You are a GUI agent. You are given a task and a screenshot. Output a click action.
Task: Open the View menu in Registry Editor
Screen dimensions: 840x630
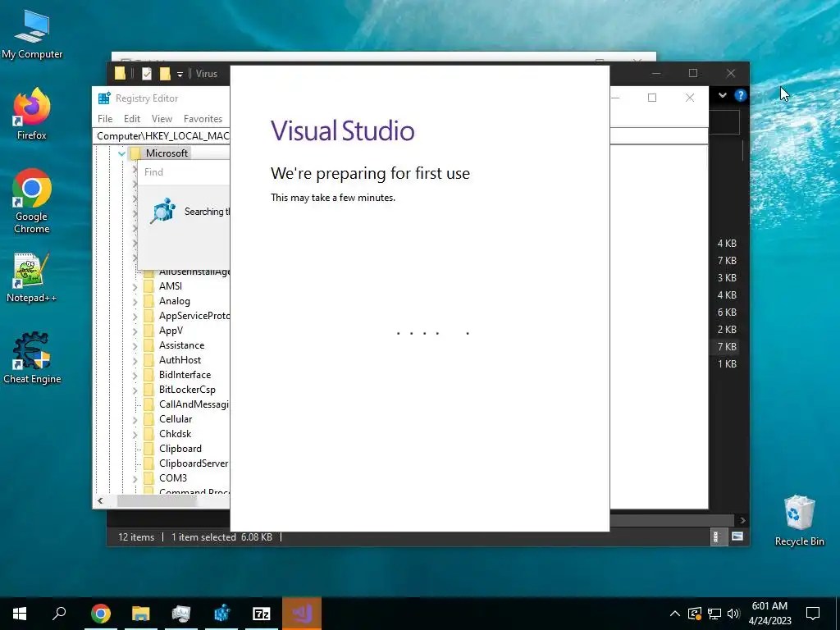point(162,118)
